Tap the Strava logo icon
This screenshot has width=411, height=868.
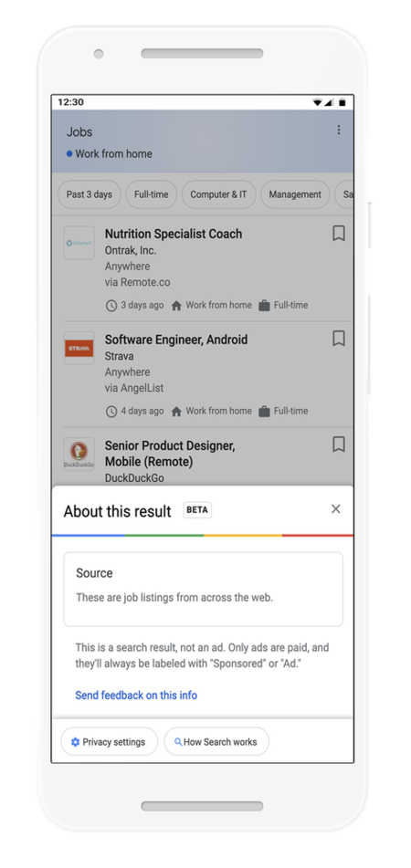click(x=79, y=348)
